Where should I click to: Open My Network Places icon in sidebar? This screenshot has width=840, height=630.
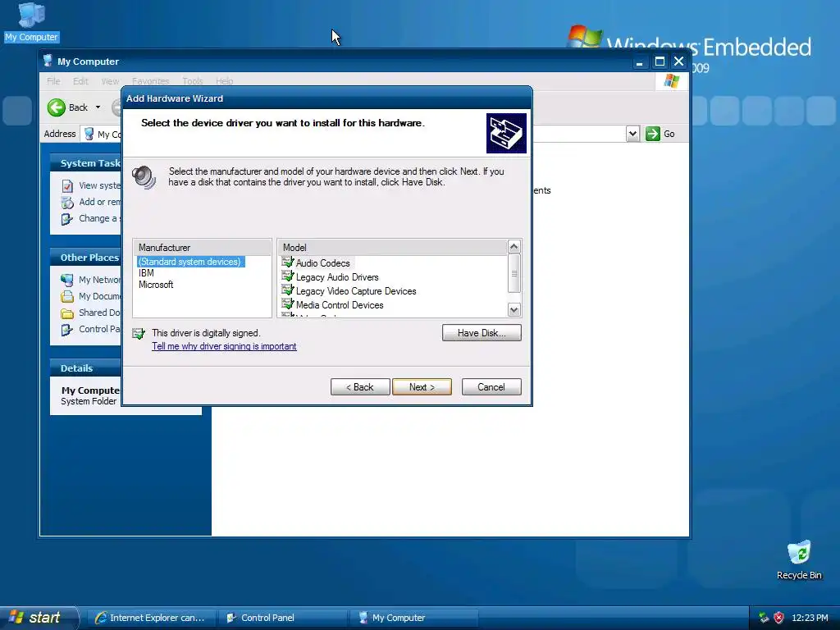pos(67,280)
